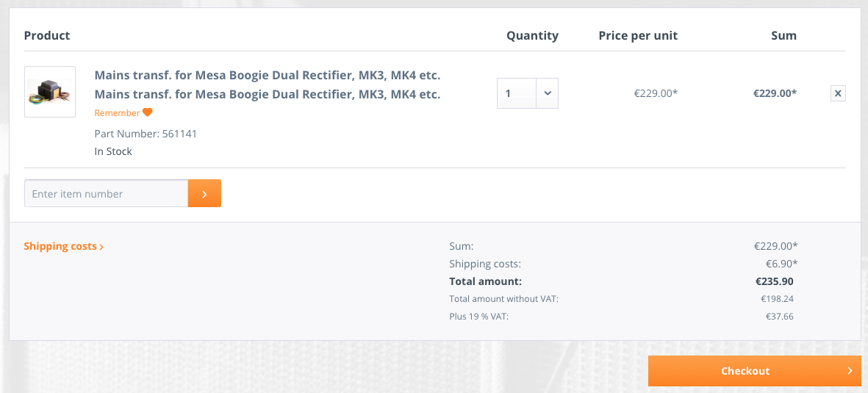
Task: Submit item number with orange arrow button
Action: [x=204, y=194]
